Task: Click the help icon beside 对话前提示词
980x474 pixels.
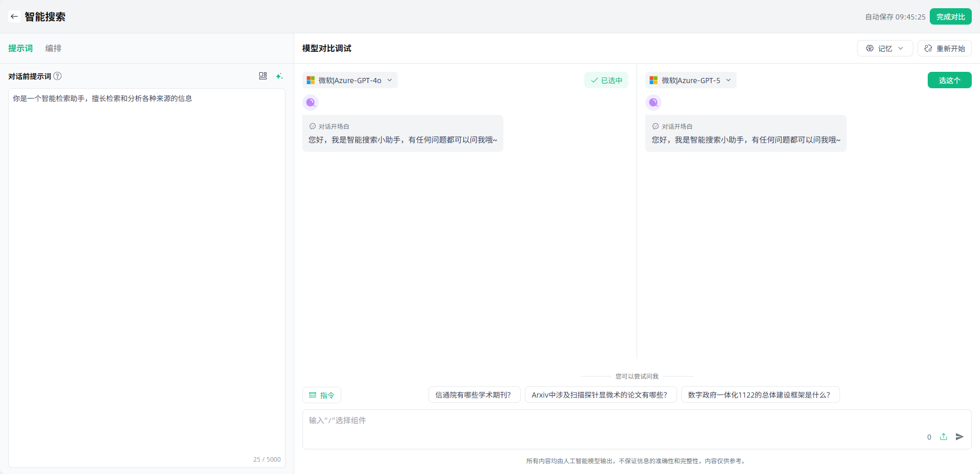Action: [58, 76]
